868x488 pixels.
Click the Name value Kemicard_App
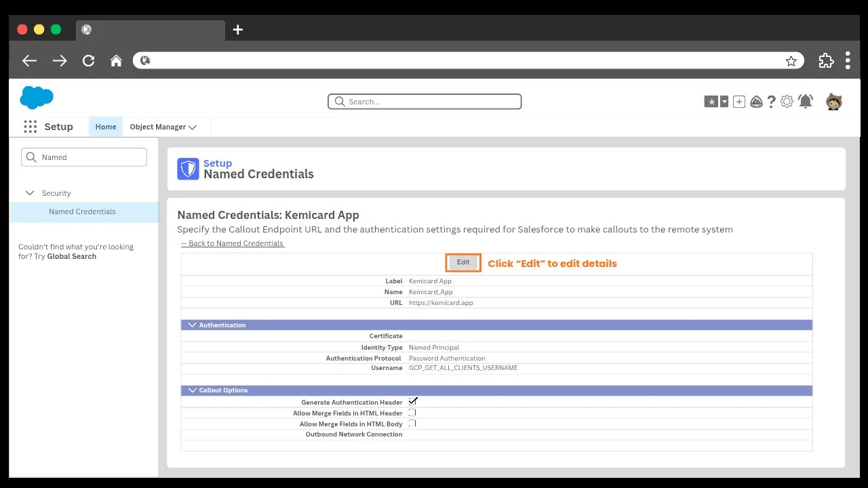click(x=431, y=292)
